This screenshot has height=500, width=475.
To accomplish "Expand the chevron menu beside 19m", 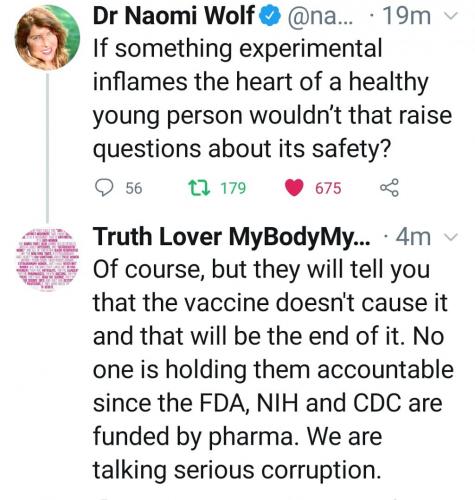I will click(451, 16).
